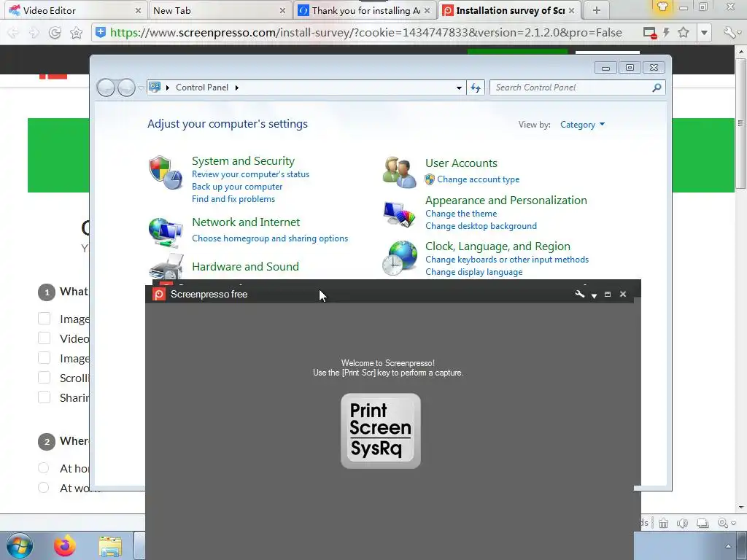Open Clock, Language, and Region globe icon
This screenshot has width=747, height=560.
(x=399, y=258)
